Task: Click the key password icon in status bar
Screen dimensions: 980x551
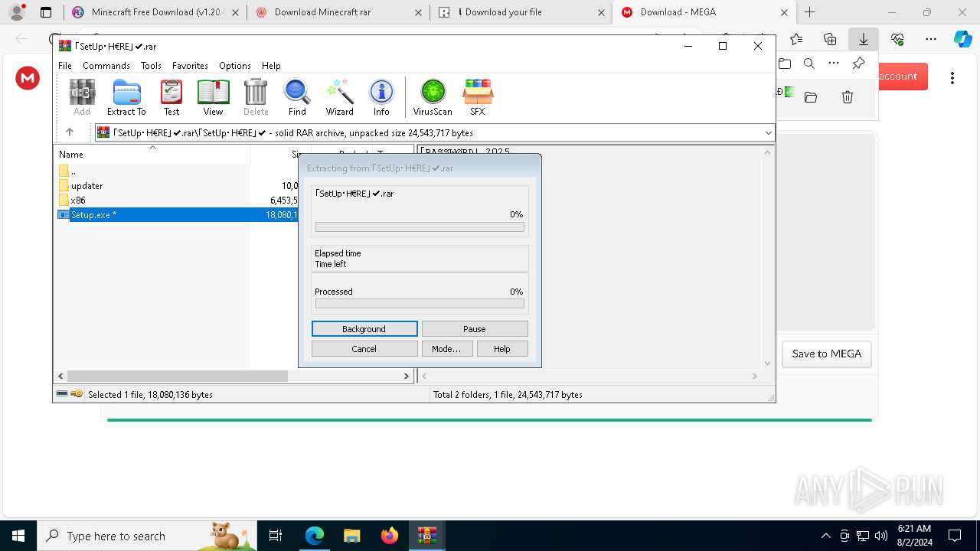Action: pos(77,394)
